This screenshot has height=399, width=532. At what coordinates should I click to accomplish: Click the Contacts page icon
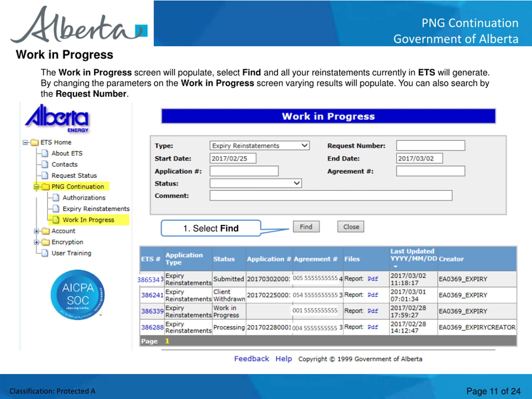tap(45, 165)
